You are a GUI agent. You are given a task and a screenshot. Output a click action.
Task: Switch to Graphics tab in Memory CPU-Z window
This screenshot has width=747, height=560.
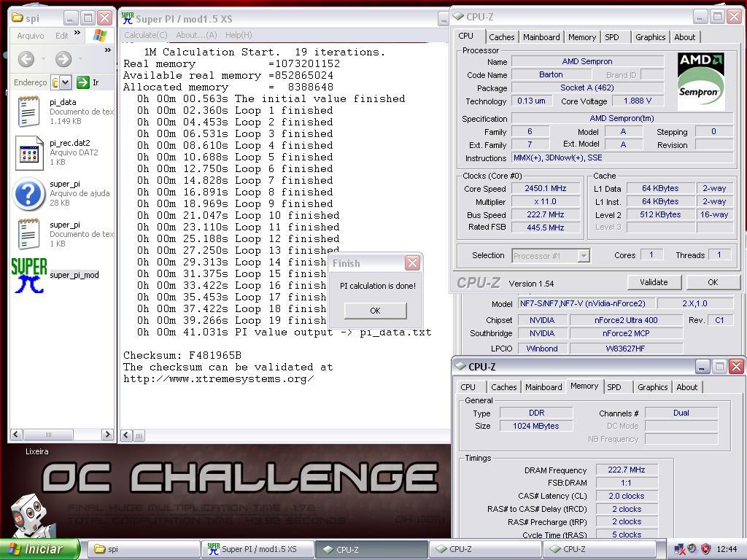(x=653, y=387)
